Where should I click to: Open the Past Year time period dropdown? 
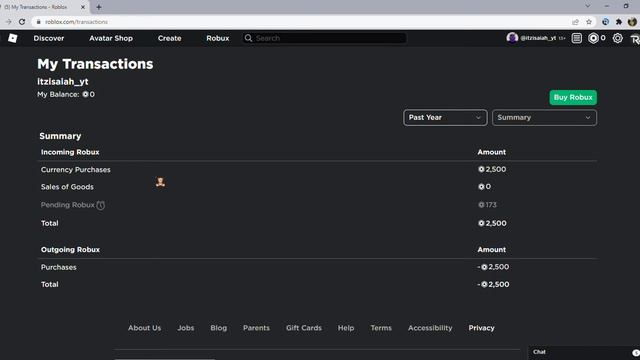[445, 118]
